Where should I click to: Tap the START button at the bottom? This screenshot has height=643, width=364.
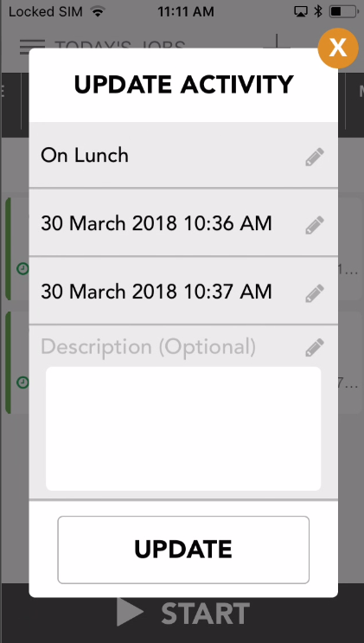pyautogui.click(x=183, y=613)
